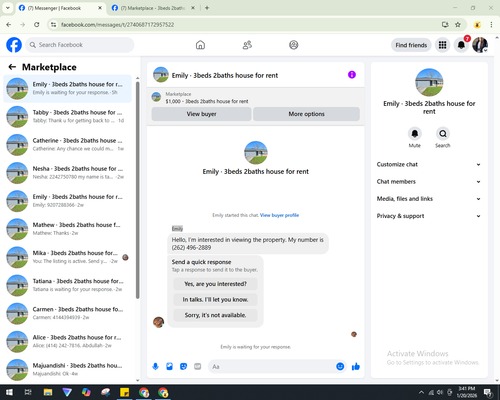This screenshot has width=500, height=400.
Task: Switch to the Messenger browser tab
Action: [61, 8]
